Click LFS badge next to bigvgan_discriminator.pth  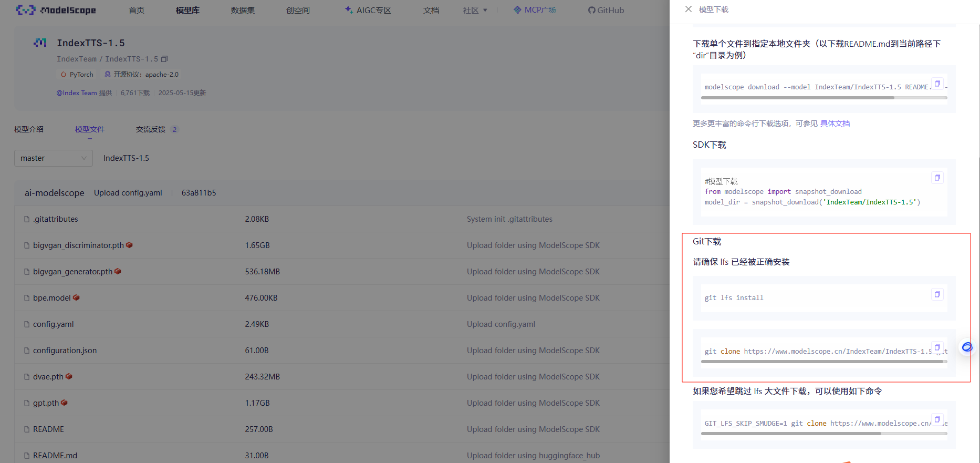(x=129, y=245)
